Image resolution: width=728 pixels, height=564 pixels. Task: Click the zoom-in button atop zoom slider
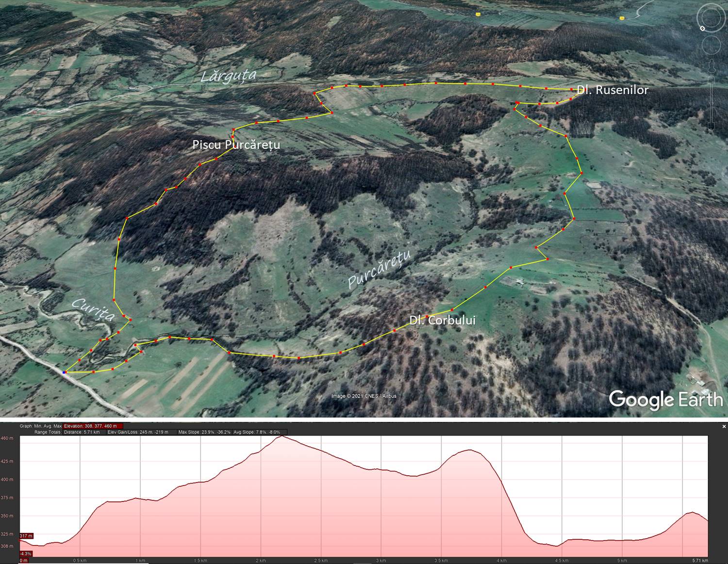(711, 79)
